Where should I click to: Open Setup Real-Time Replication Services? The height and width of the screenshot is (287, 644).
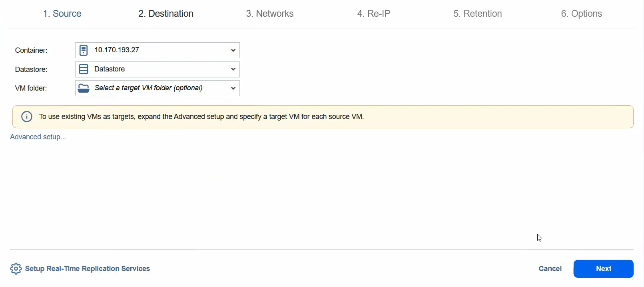[87, 269]
